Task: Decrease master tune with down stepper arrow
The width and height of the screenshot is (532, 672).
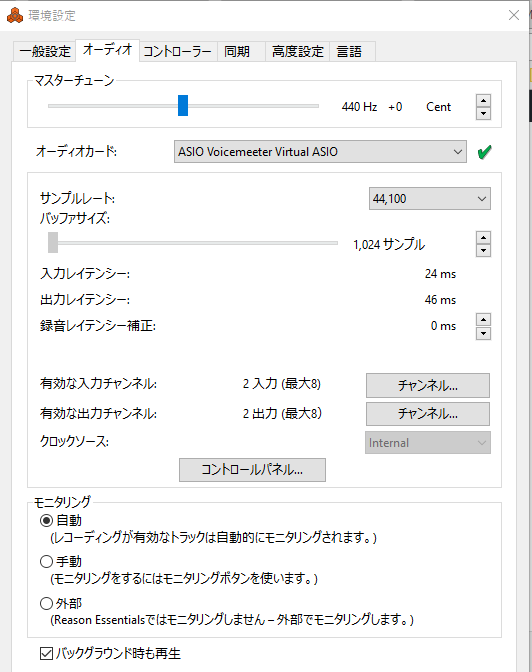Action: coord(483,114)
